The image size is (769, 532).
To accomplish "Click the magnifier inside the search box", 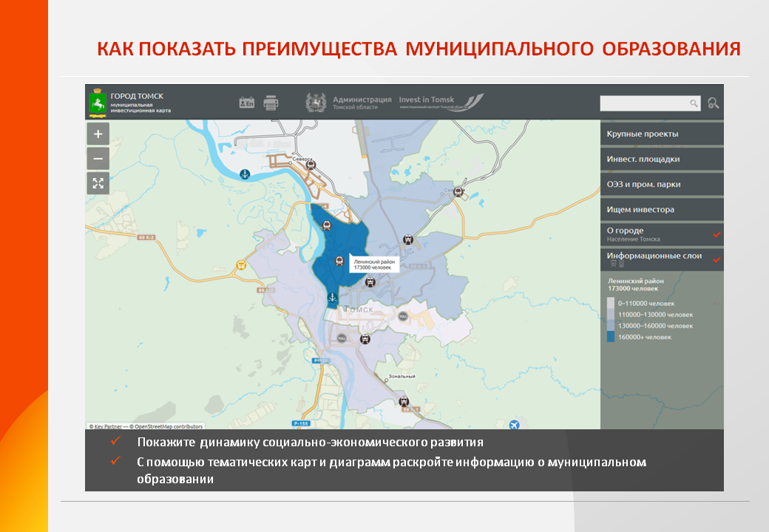I will pos(694,103).
